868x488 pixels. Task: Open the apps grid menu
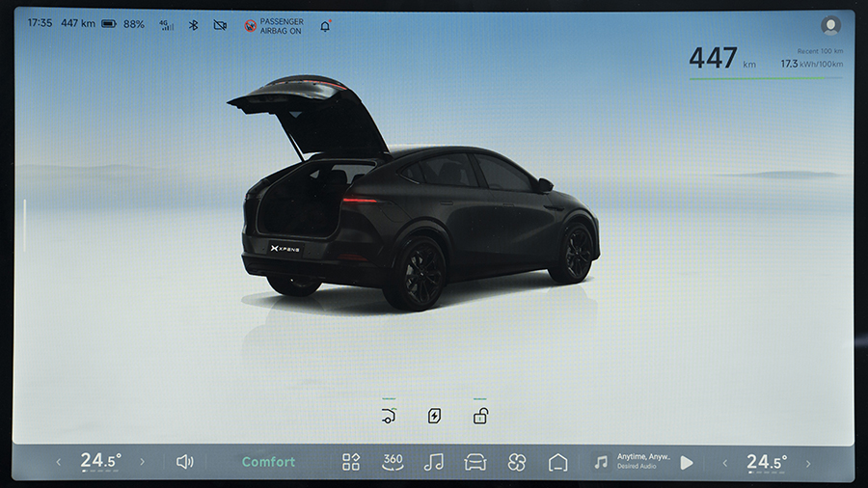click(351, 462)
